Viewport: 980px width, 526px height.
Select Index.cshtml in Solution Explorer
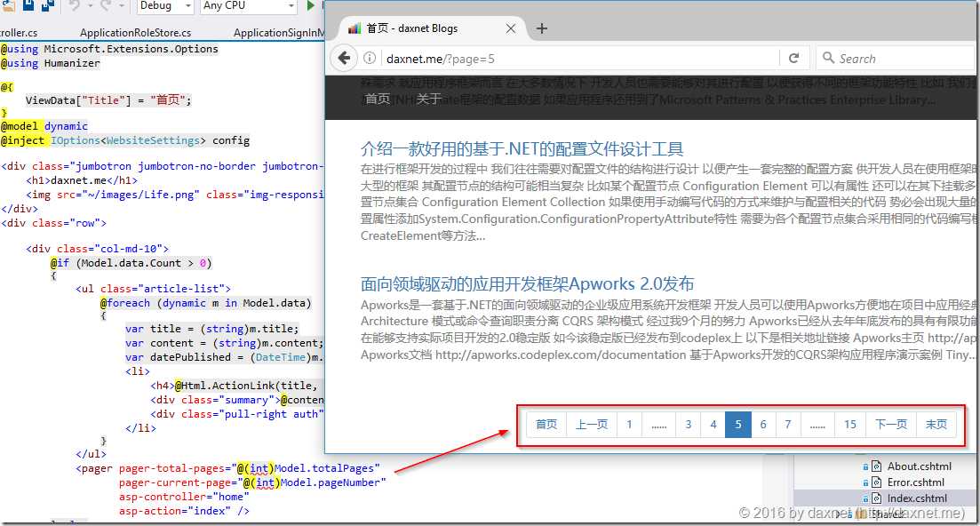pos(917,498)
